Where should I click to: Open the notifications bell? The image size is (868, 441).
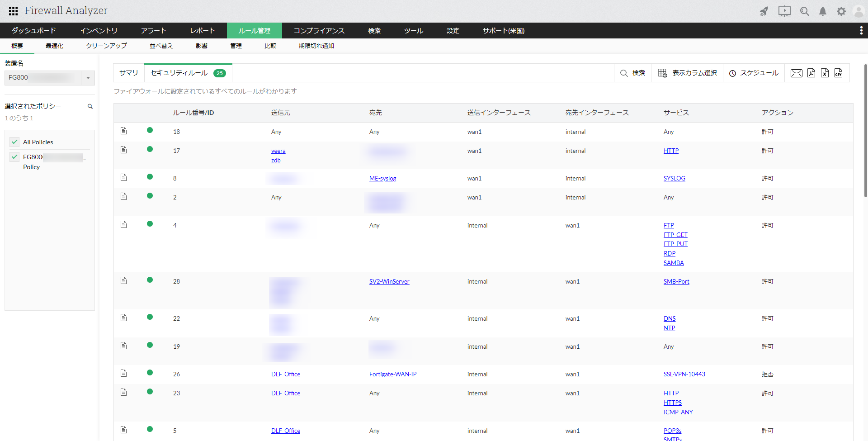click(823, 11)
